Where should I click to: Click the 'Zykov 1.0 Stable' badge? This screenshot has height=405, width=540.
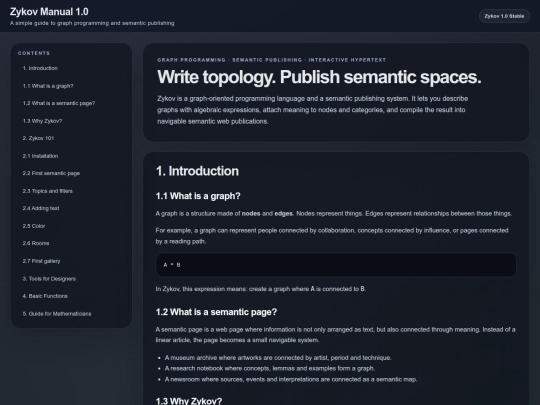coord(504,16)
